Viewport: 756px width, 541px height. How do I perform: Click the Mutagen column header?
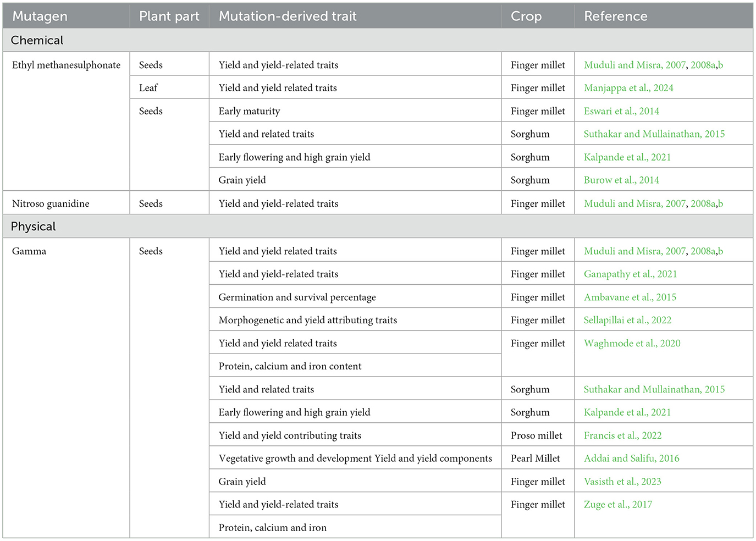(x=40, y=16)
